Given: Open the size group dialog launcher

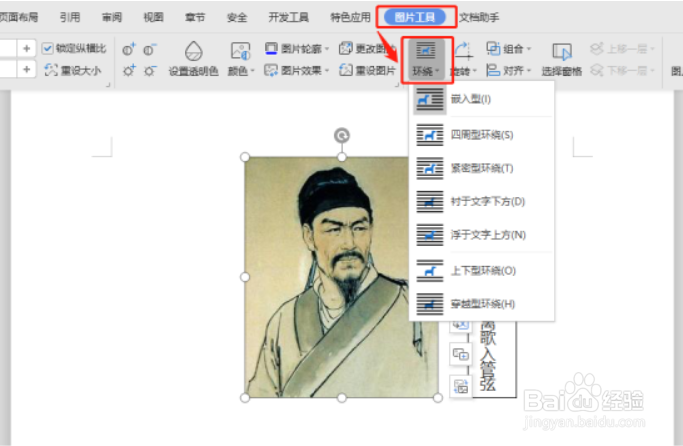Looking at the screenshot, I should click(108, 84).
